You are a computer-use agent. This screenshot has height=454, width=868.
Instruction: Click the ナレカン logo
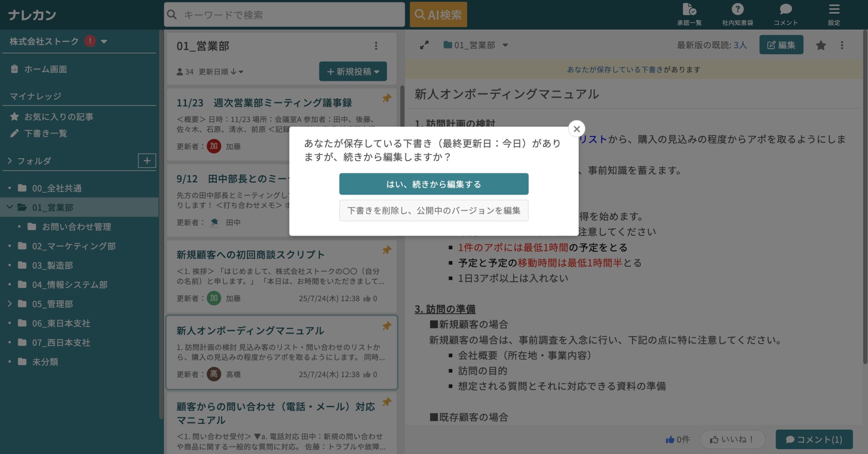tap(32, 15)
